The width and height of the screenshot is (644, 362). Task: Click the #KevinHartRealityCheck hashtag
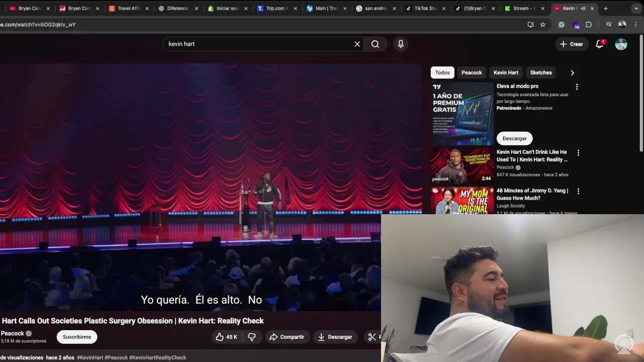click(x=157, y=357)
